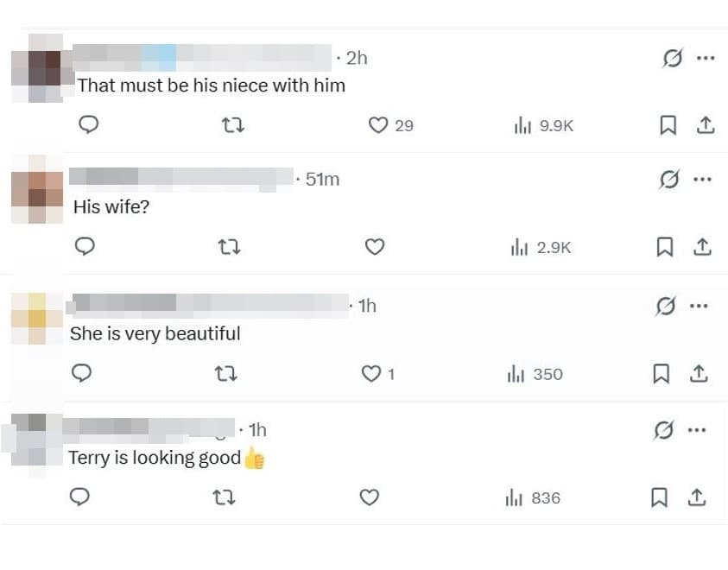Repost the 'That must be his niece' tweet
Screen dimensions: 728x570
click(232, 125)
